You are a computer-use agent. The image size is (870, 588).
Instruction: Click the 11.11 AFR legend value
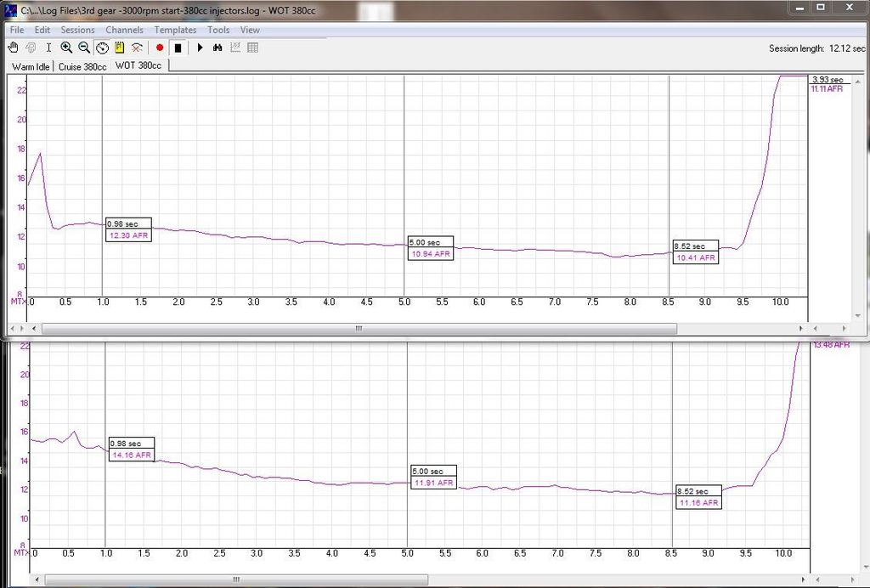point(827,88)
